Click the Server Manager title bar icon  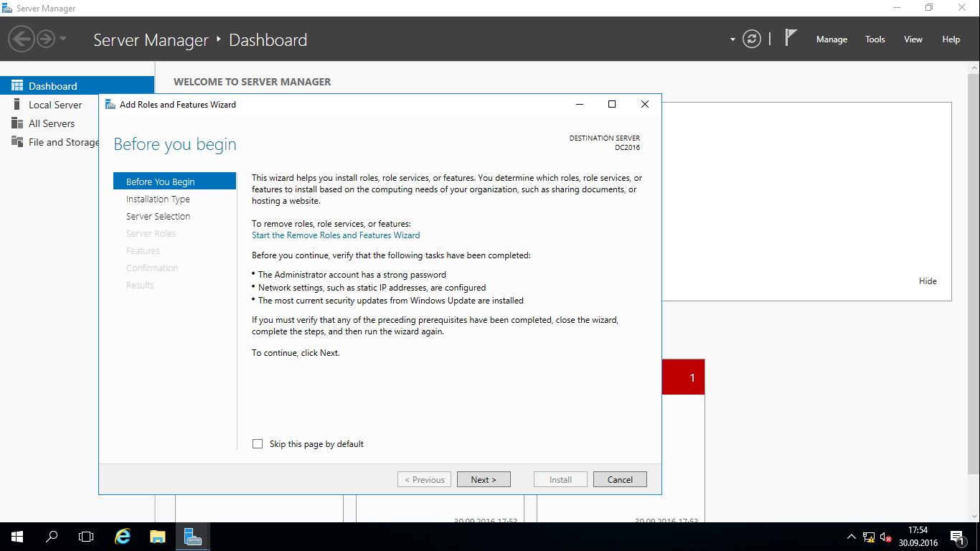tap(8, 8)
